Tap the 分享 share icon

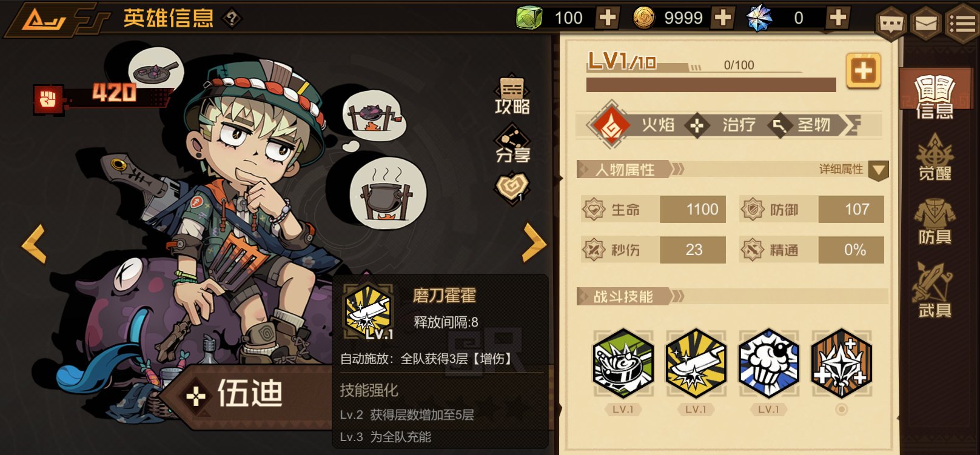(x=512, y=144)
